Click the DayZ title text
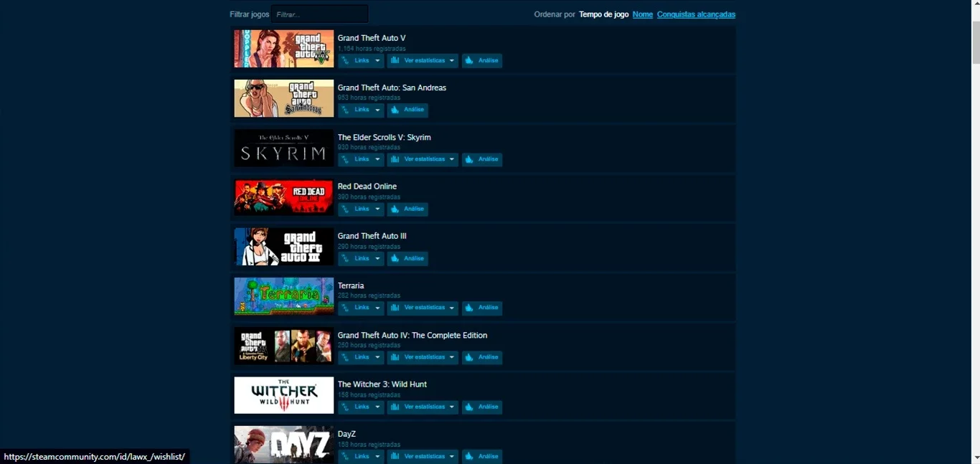Viewport: 980px width, 464px height. pyautogui.click(x=347, y=434)
